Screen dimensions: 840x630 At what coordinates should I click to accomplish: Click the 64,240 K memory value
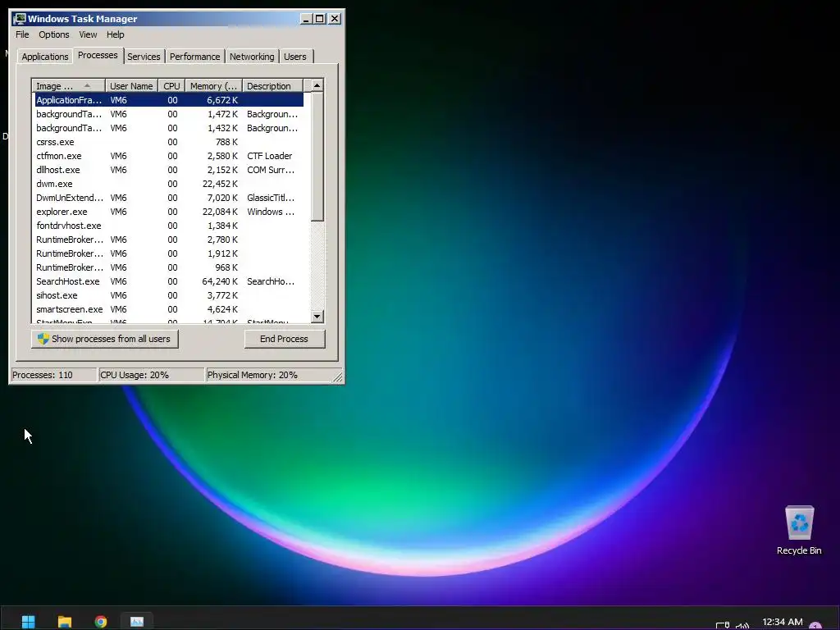(220, 281)
